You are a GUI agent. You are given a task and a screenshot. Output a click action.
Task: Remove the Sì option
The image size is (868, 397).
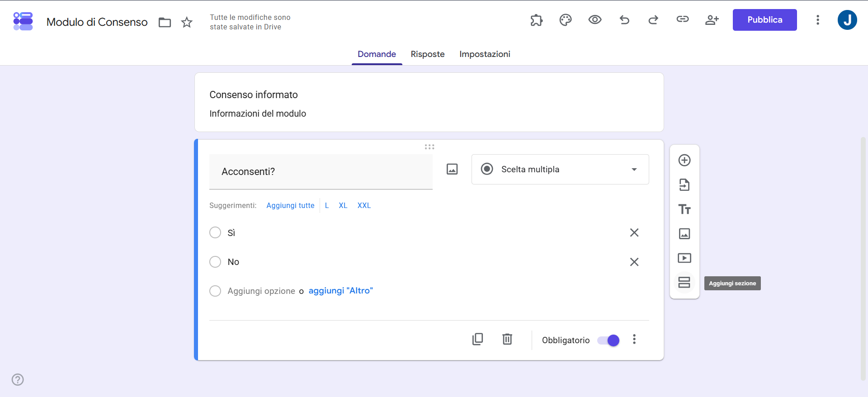tap(634, 232)
